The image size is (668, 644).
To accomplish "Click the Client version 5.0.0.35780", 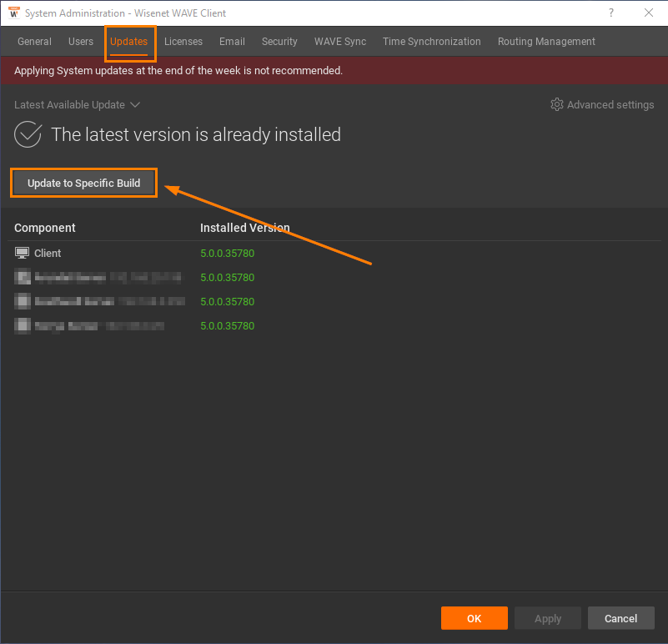I will tap(228, 253).
